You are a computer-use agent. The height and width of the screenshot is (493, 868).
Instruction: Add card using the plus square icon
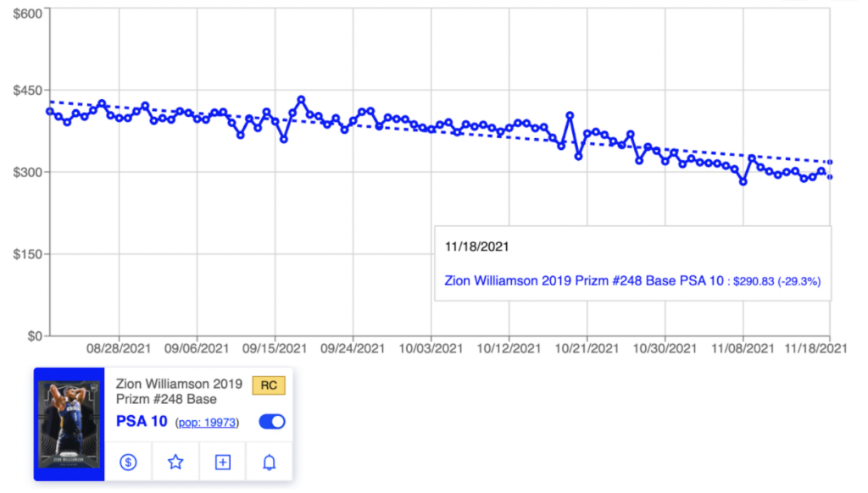tap(223, 462)
